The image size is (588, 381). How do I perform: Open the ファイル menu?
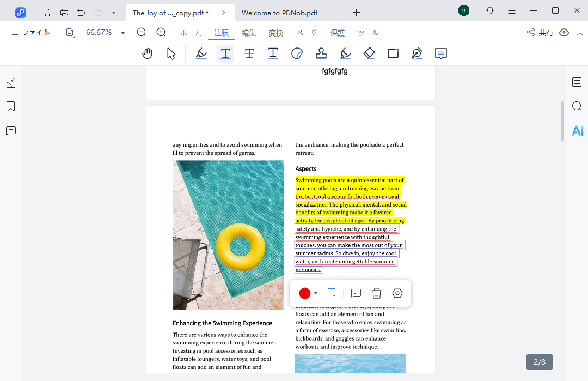(x=30, y=33)
